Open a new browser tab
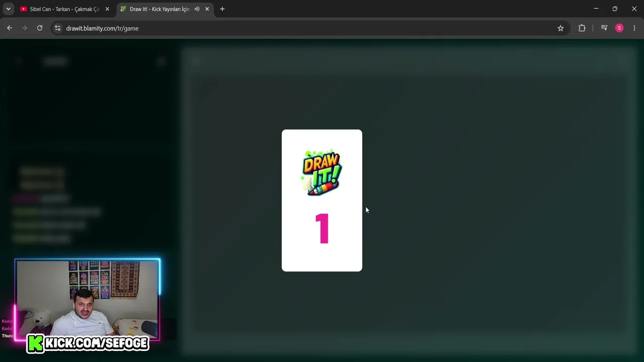 [222, 9]
